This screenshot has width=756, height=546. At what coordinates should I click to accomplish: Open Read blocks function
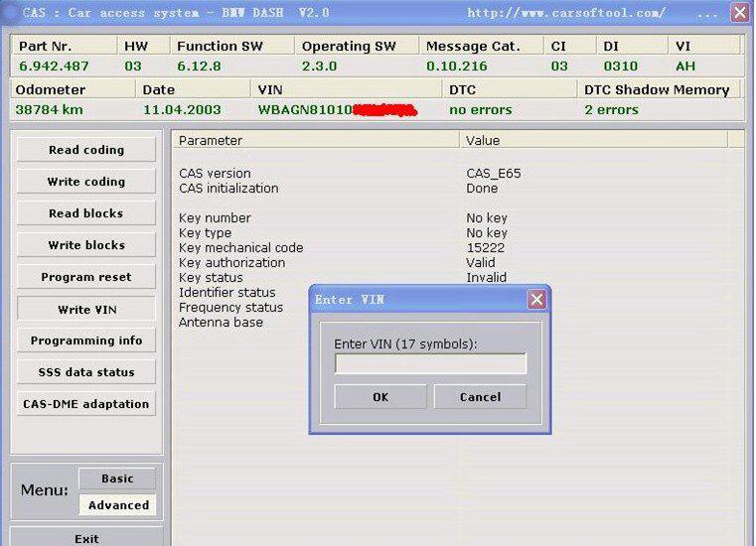pos(86,213)
